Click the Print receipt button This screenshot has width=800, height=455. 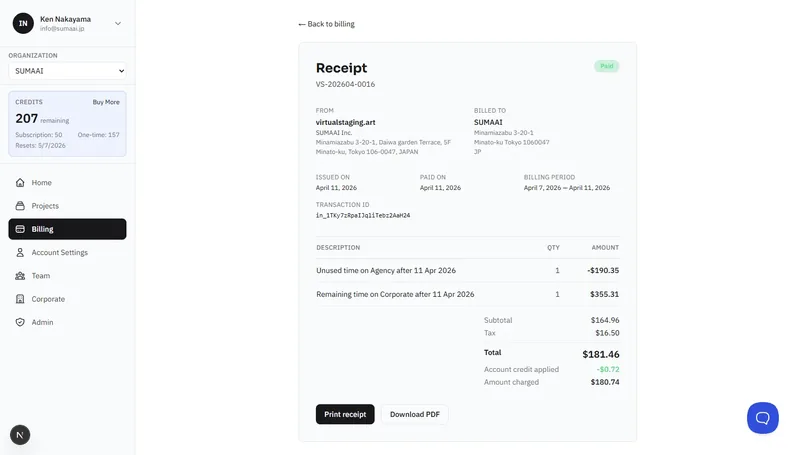[x=345, y=414]
